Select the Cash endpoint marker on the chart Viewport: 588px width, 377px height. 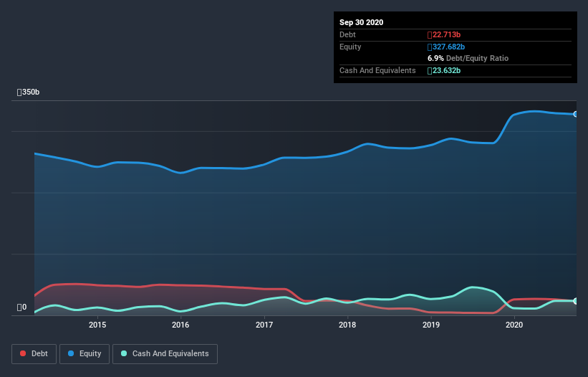pos(576,301)
